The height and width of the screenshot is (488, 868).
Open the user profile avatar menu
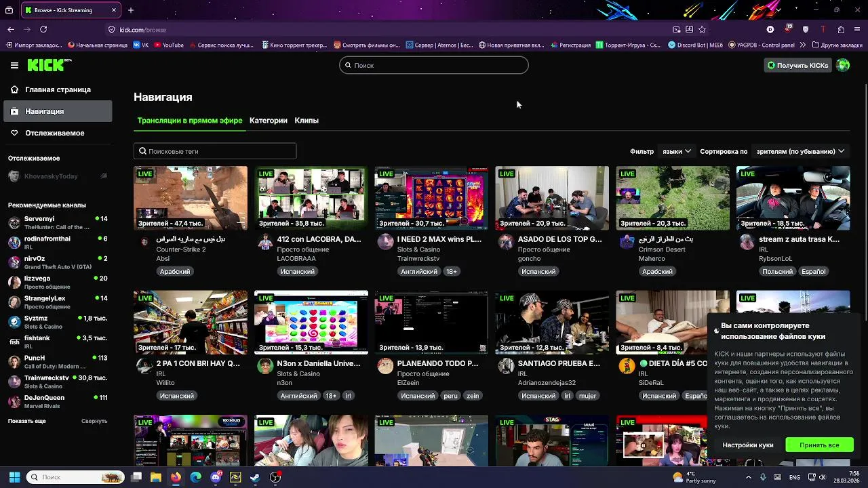(x=843, y=65)
